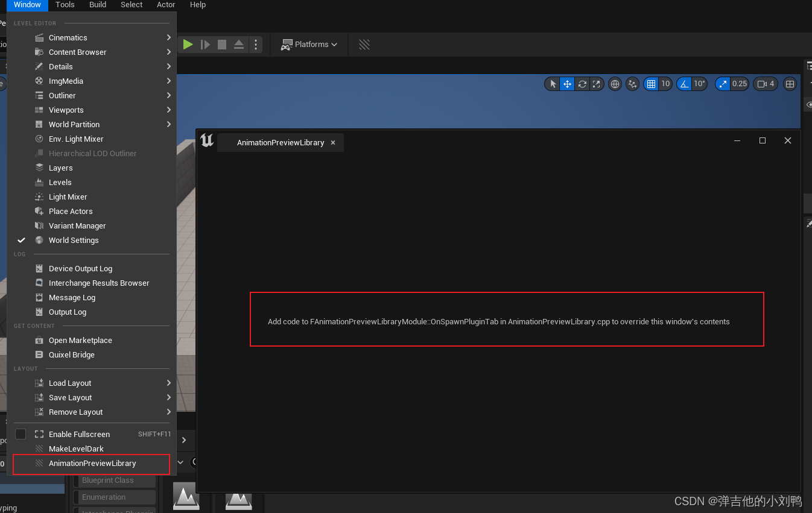Toggle scale snapping
812x513 pixels.
coord(723,84)
